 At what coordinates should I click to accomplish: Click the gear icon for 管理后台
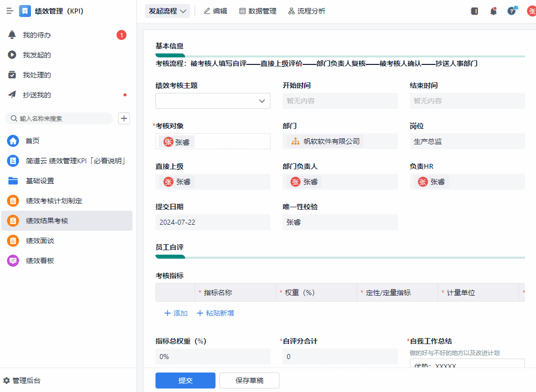(x=6, y=381)
